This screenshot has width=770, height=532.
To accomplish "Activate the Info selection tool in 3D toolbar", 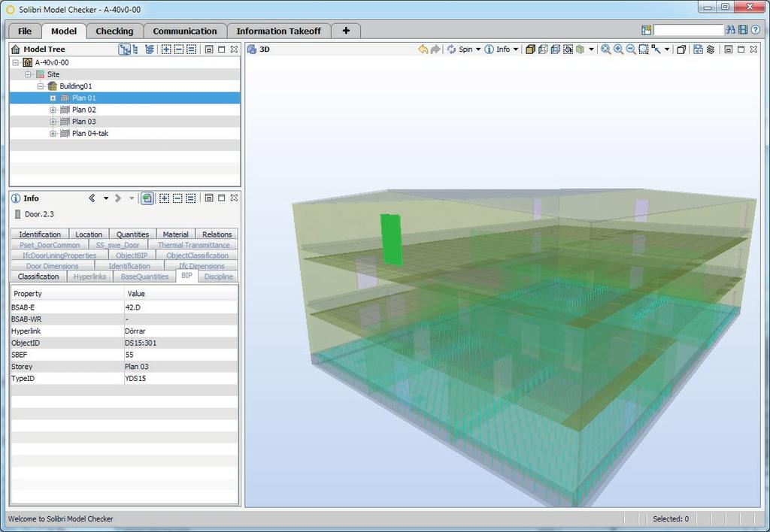I will point(498,49).
